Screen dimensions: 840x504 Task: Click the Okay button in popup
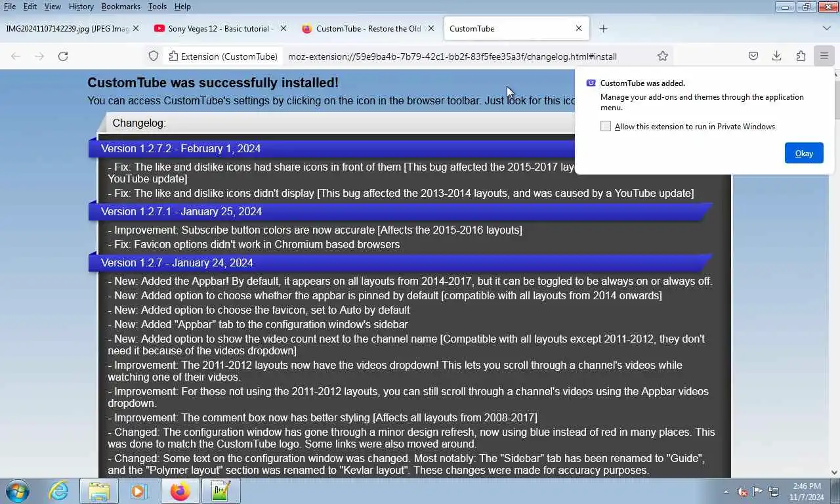click(x=804, y=153)
